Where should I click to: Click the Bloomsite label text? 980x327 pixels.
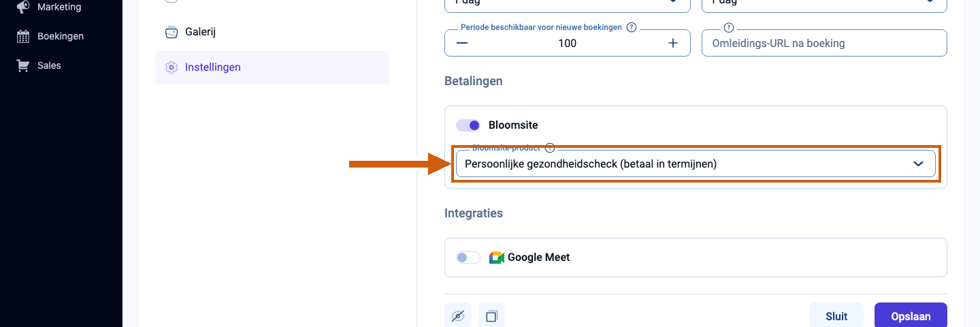513,125
